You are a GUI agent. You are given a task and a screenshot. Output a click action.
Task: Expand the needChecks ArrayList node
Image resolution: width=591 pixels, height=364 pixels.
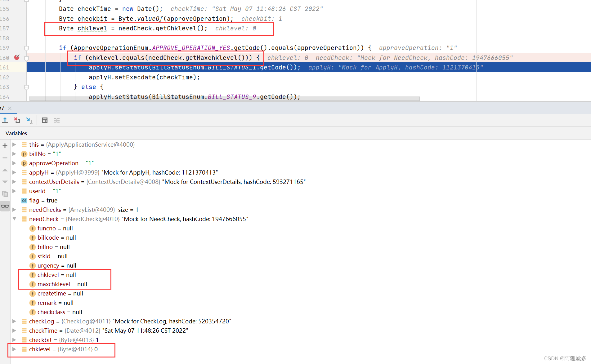(x=14, y=210)
